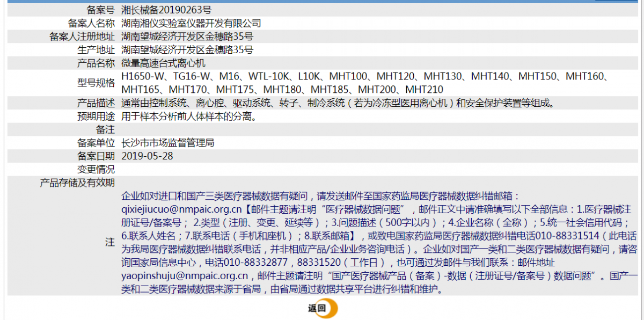Click the 备案日期 label
This screenshot has height=320, width=644.
pos(96,156)
